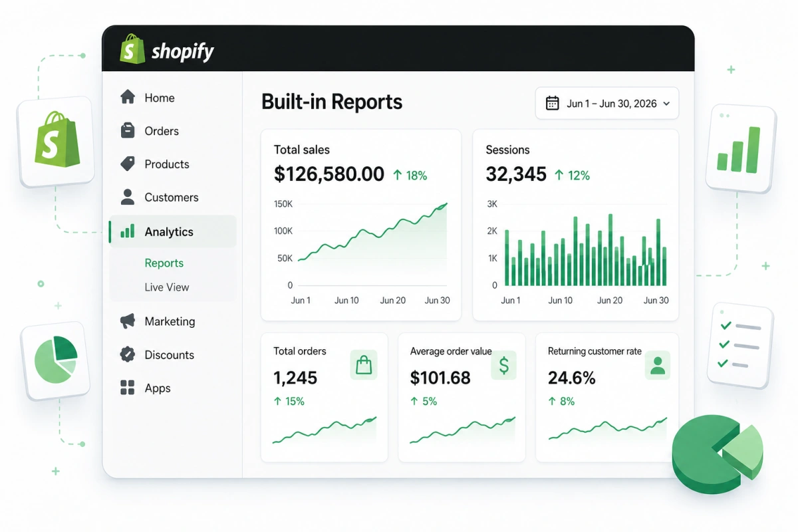Click the 12% sessions increase indicator
Screen dimensions: 798x532
(572, 176)
